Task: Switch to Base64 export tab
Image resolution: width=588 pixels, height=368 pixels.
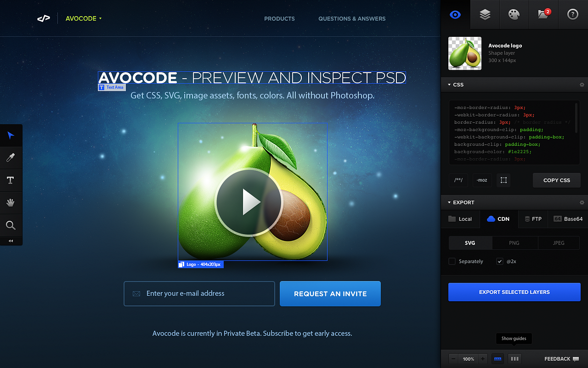Action: coord(568,219)
